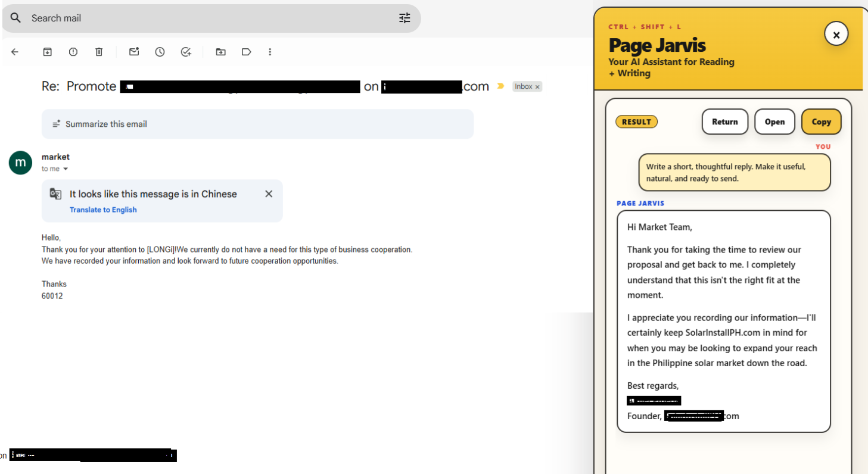Click Translate to English link

coord(103,210)
